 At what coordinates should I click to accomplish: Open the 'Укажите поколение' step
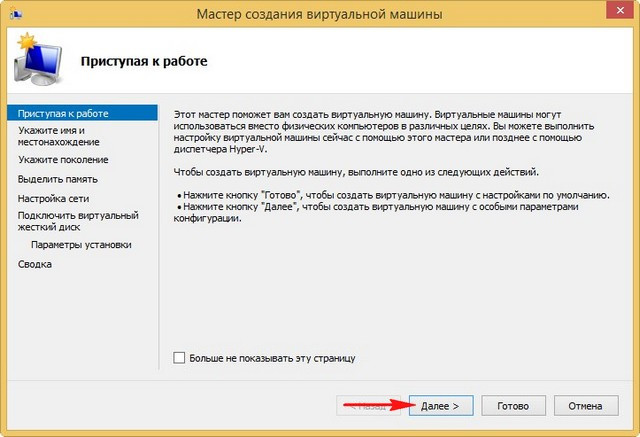click(x=63, y=160)
